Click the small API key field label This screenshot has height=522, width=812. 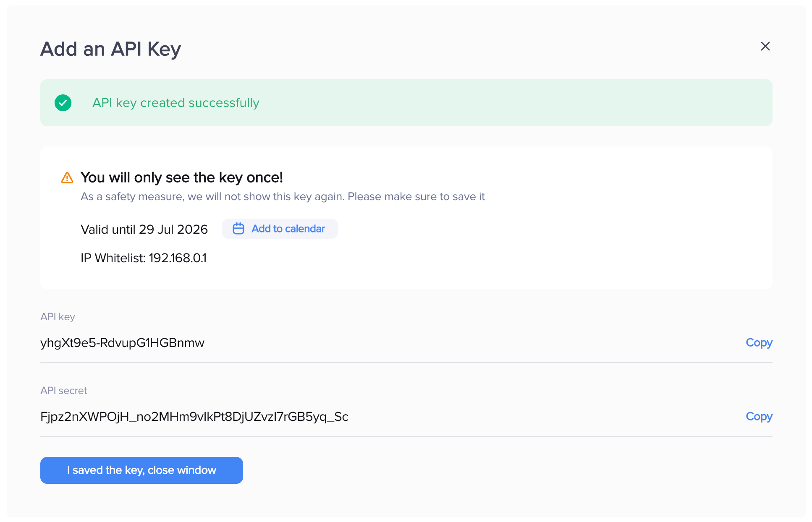coord(58,317)
